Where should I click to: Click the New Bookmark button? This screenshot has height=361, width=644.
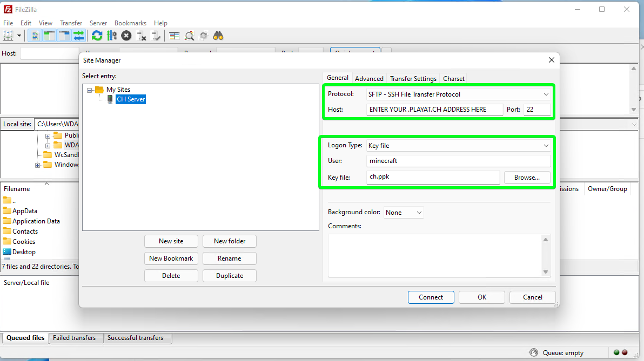(x=171, y=258)
